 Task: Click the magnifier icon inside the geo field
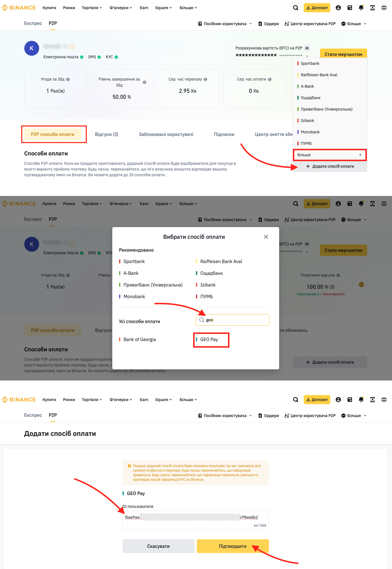pyautogui.click(x=202, y=320)
